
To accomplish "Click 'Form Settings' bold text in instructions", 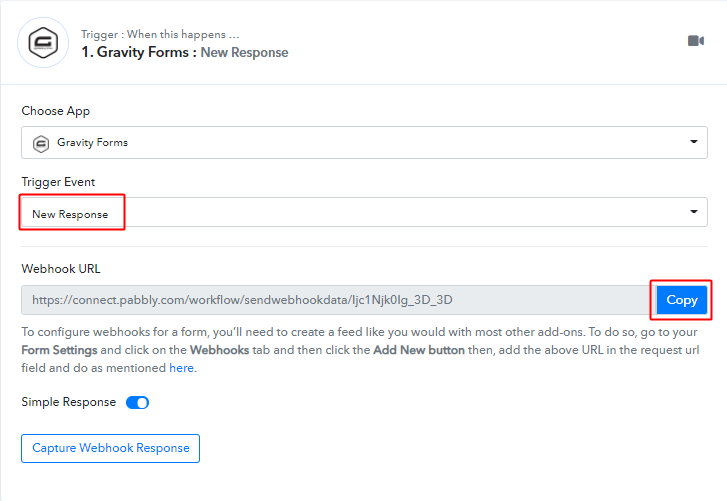I will [59, 350].
